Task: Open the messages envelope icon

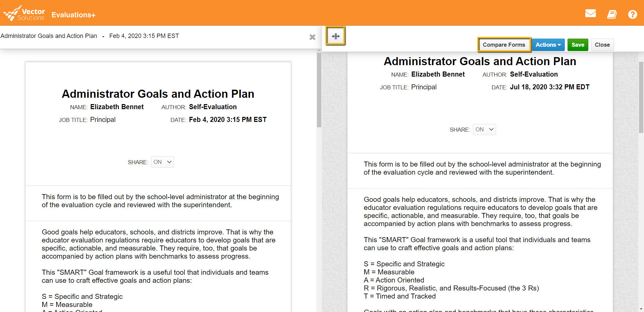Action: click(x=590, y=13)
